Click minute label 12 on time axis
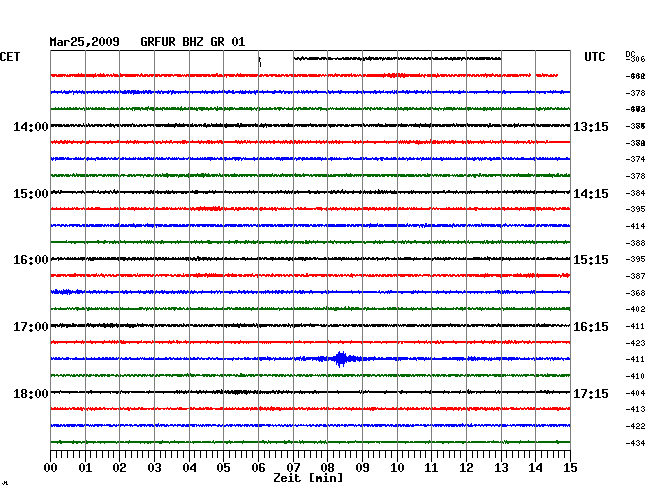This screenshot has height=494, width=650. 466,467
